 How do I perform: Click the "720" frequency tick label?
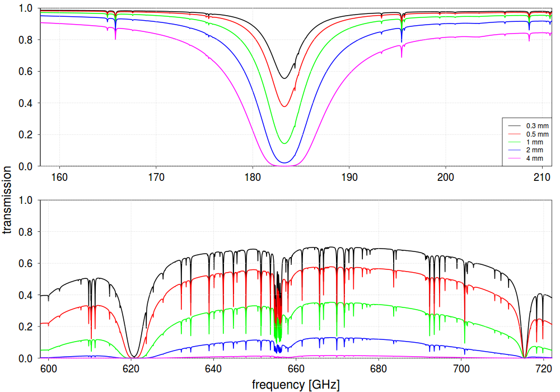pos(544,369)
